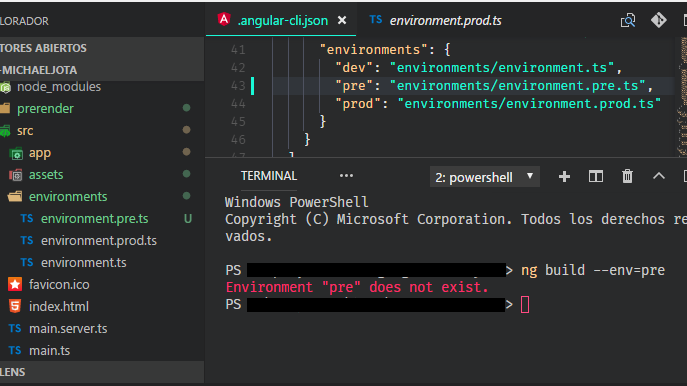Click the TS icon on environment.prod.ts tab
The height and width of the screenshot is (386, 687).
[375, 20]
